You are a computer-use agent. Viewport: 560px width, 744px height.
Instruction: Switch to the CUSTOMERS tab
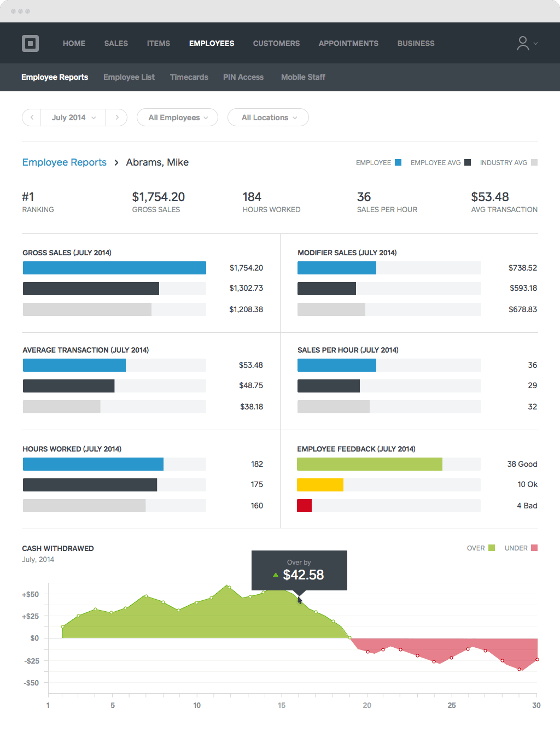coord(276,43)
